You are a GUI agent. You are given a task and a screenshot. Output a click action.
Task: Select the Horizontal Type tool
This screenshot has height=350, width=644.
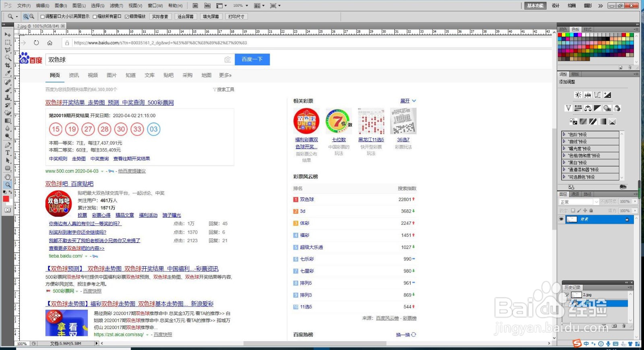pos(7,153)
